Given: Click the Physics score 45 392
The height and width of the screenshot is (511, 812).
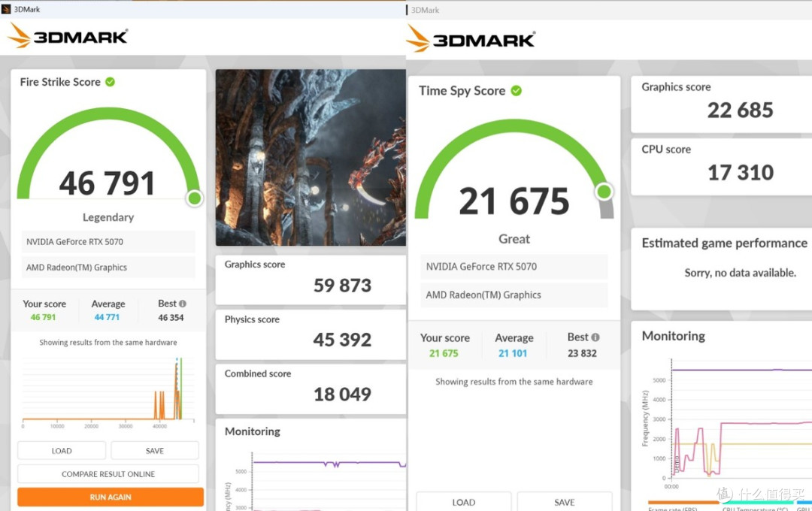Looking at the screenshot, I should pyautogui.click(x=342, y=340).
